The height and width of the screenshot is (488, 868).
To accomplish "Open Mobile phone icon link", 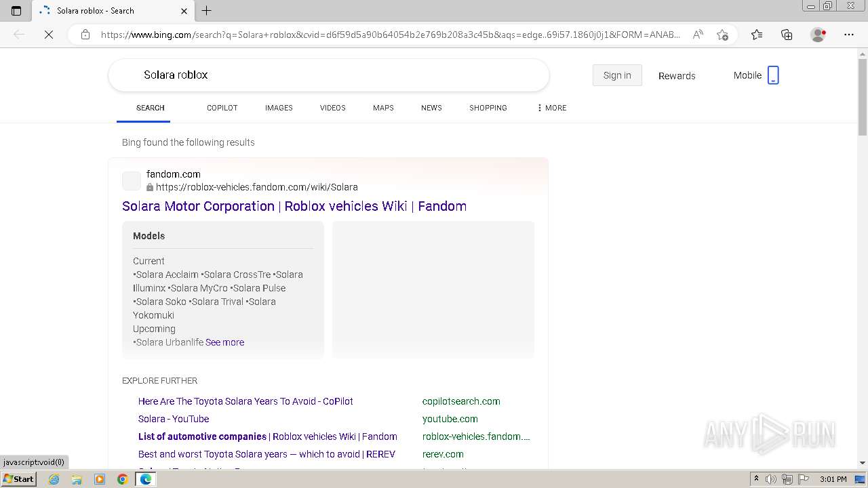I will point(773,75).
